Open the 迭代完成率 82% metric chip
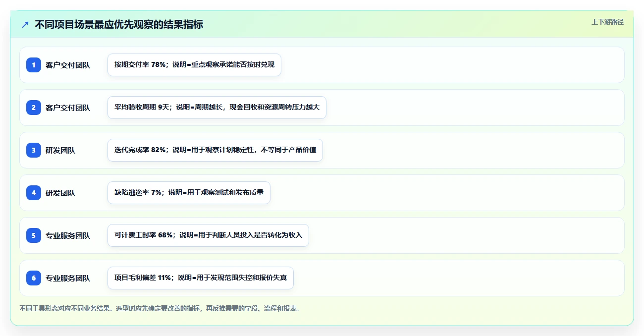The height and width of the screenshot is (336, 644). (x=215, y=150)
